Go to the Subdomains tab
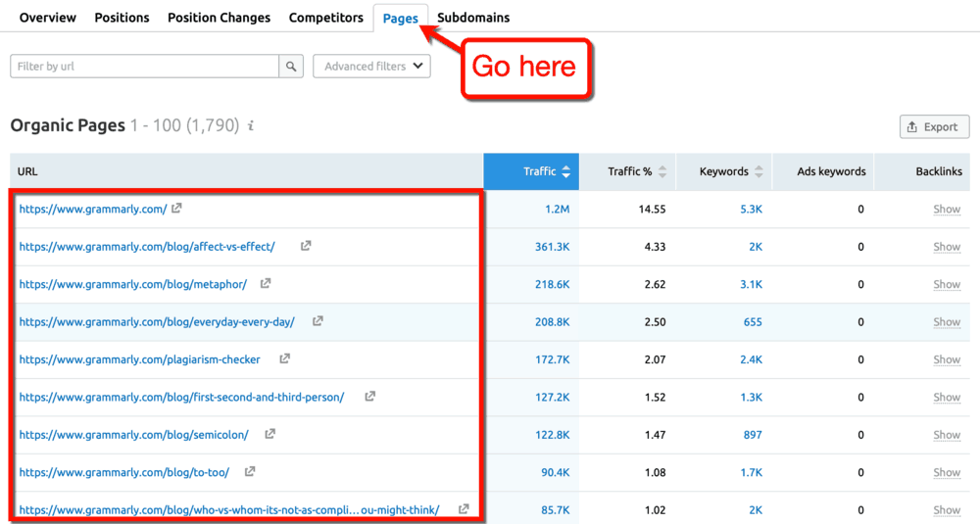This screenshot has height=524, width=980. point(473,18)
